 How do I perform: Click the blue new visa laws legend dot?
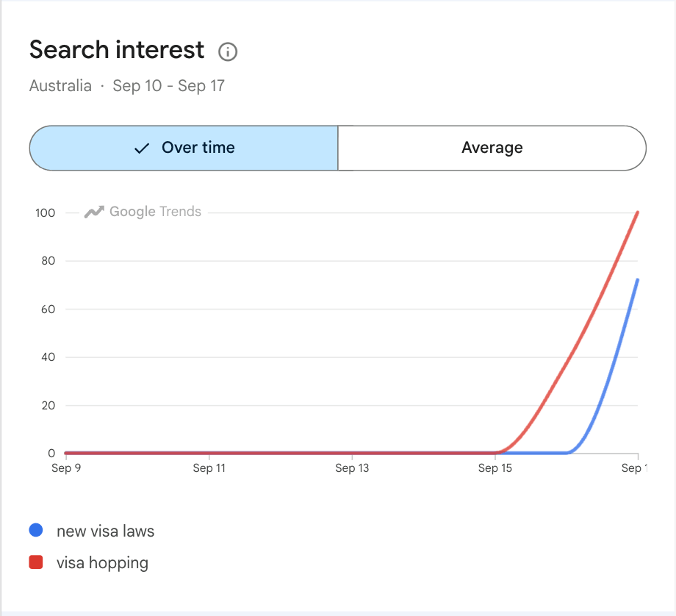point(36,530)
